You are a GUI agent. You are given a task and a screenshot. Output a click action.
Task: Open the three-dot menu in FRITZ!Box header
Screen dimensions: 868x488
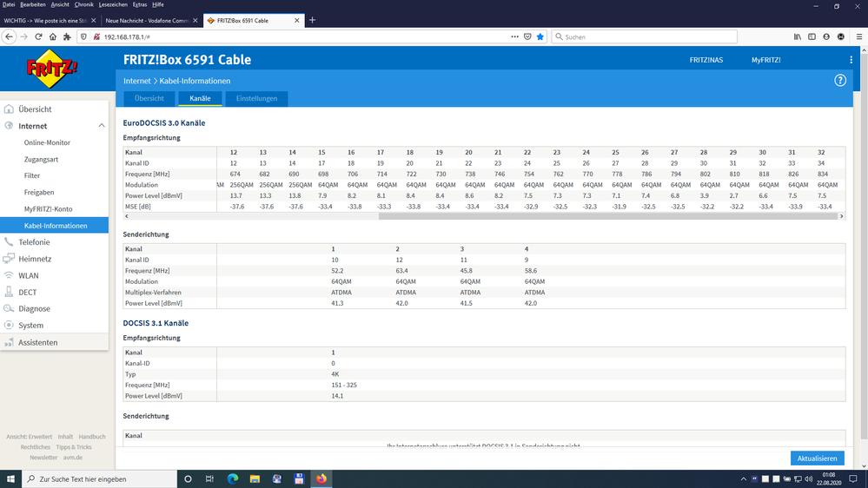tap(851, 60)
